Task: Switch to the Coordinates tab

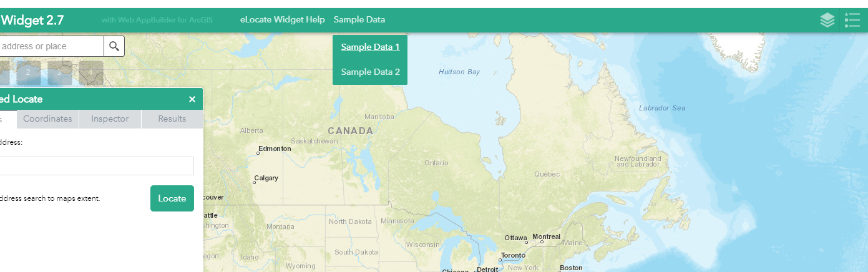Action: point(47,119)
